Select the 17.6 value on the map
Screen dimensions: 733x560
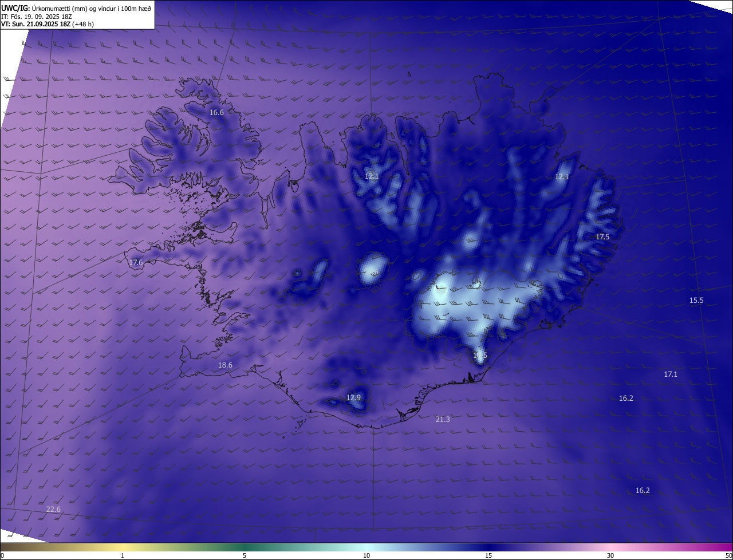point(136,263)
